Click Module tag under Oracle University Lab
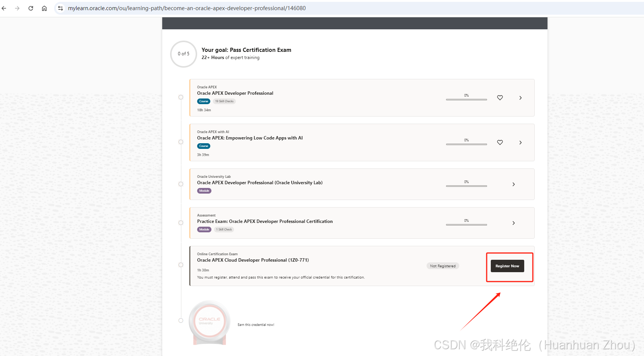The height and width of the screenshot is (356, 644). tap(204, 191)
